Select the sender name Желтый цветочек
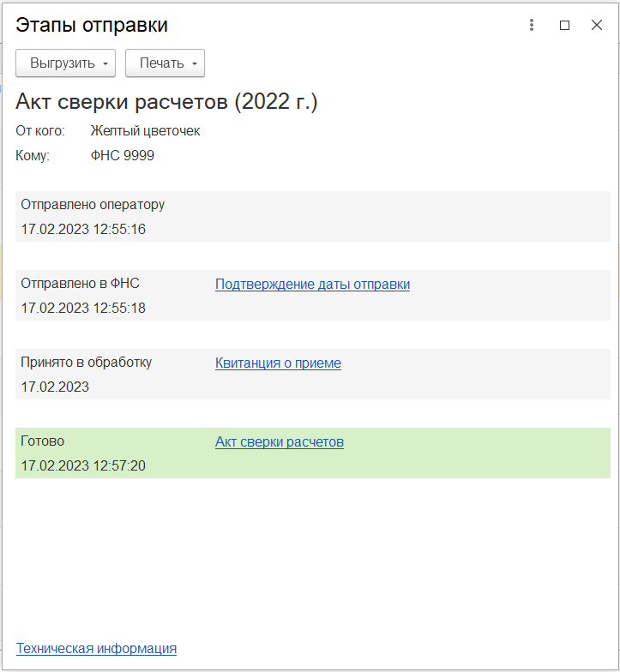 (145, 131)
